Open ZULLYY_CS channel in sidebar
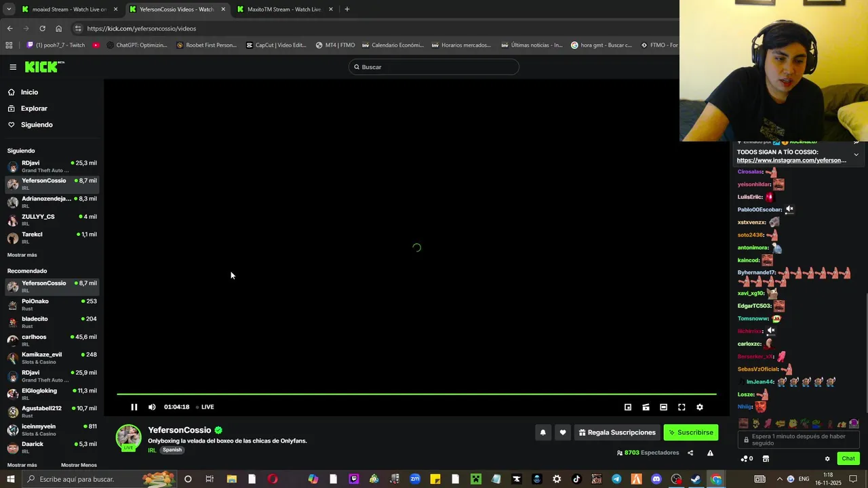The image size is (868, 488). [52, 220]
